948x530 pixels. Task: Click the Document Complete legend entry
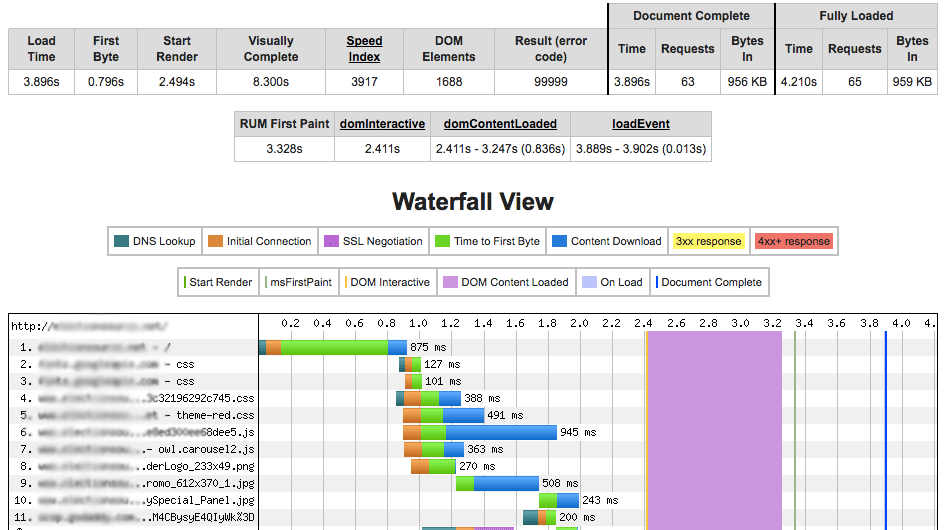coord(709,282)
